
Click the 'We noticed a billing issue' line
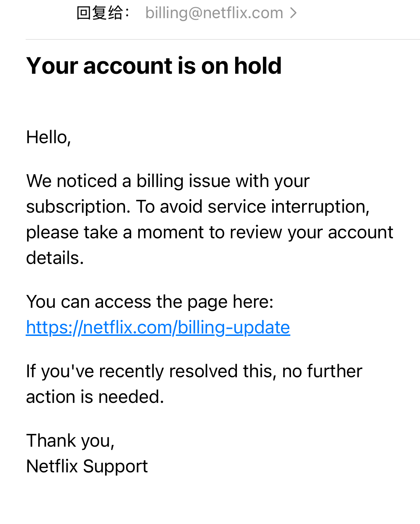point(168,181)
